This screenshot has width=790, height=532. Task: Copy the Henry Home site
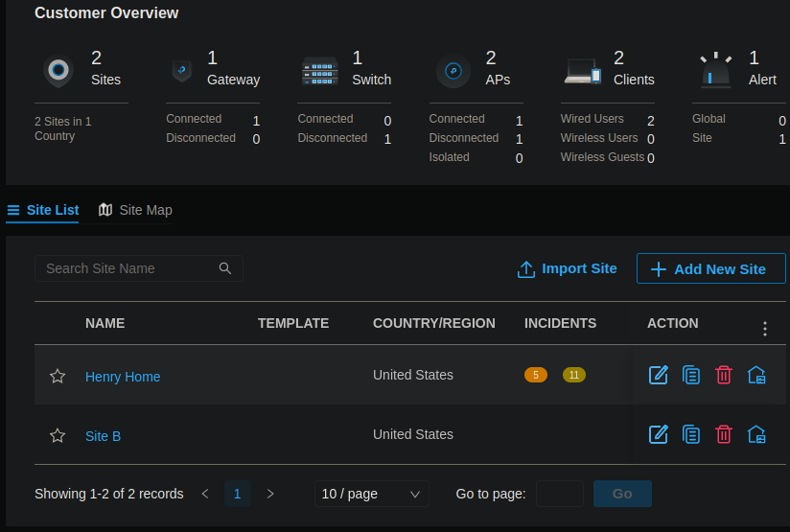pyautogui.click(x=691, y=375)
